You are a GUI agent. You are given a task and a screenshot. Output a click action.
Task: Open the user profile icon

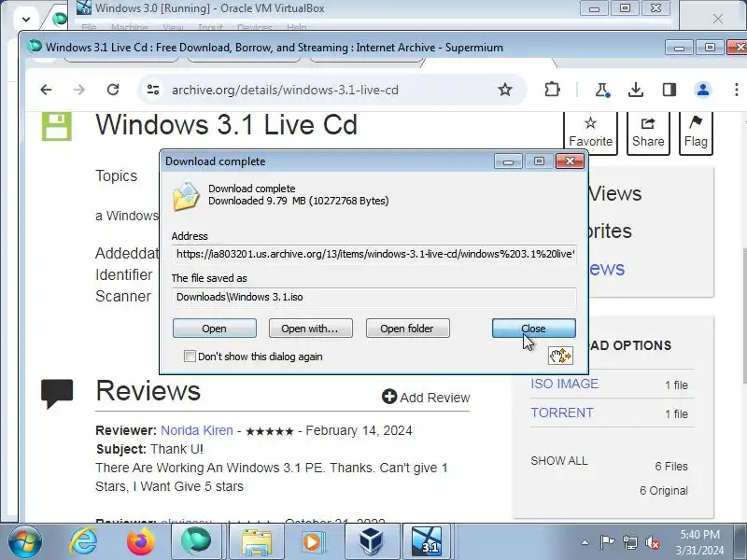(703, 90)
